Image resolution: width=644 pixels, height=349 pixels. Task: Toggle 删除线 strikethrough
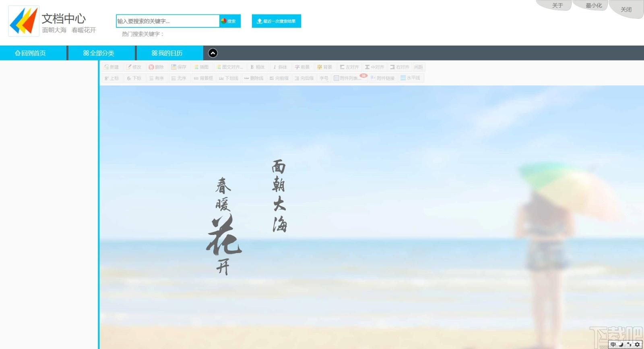point(254,78)
